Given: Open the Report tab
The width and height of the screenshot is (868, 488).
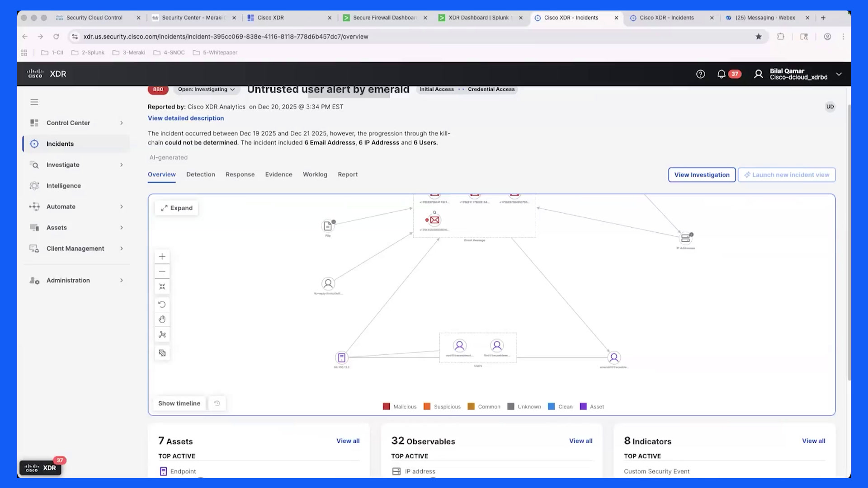Looking at the screenshot, I should pyautogui.click(x=348, y=174).
